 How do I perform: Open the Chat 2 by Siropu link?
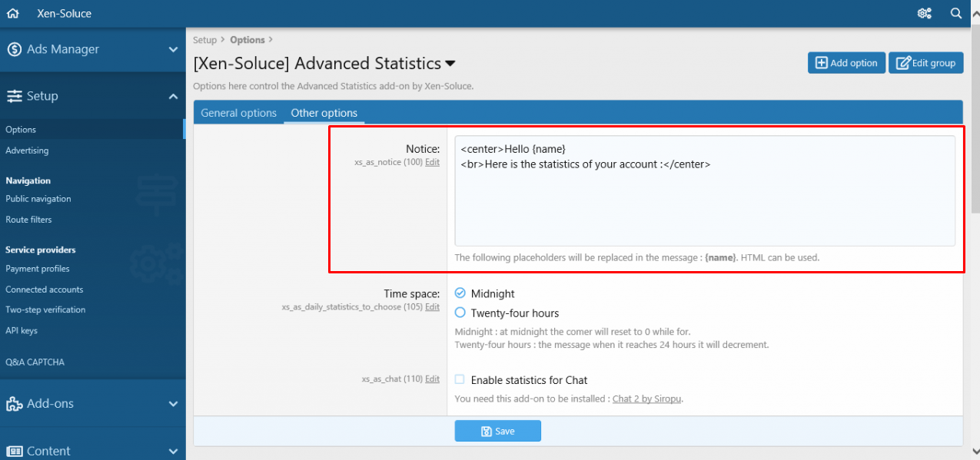point(646,399)
